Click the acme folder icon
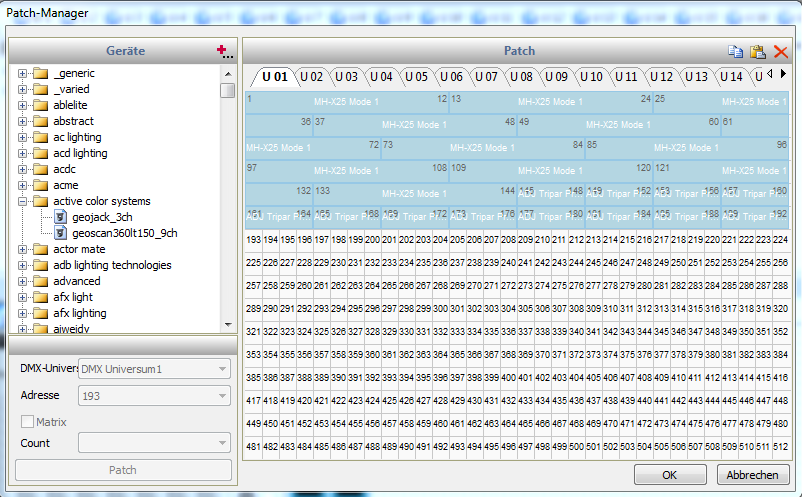 (x=40, y=185)
